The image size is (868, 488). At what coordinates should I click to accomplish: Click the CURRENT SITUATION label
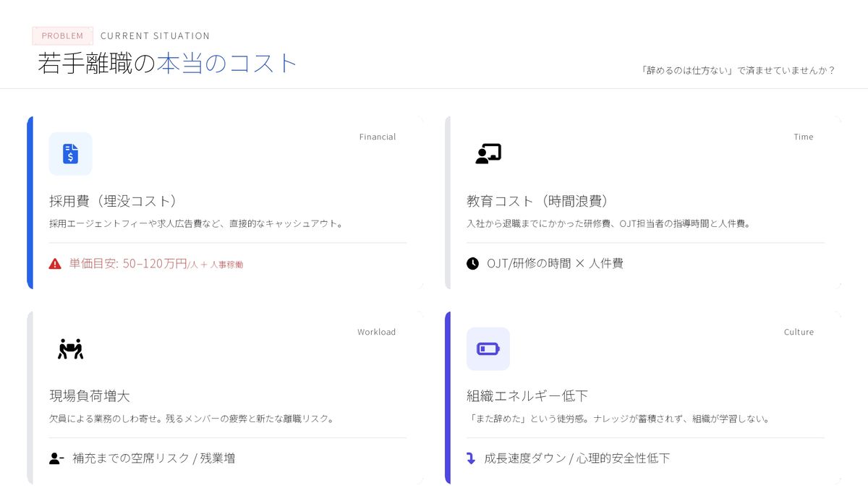(x=155, y=35)
